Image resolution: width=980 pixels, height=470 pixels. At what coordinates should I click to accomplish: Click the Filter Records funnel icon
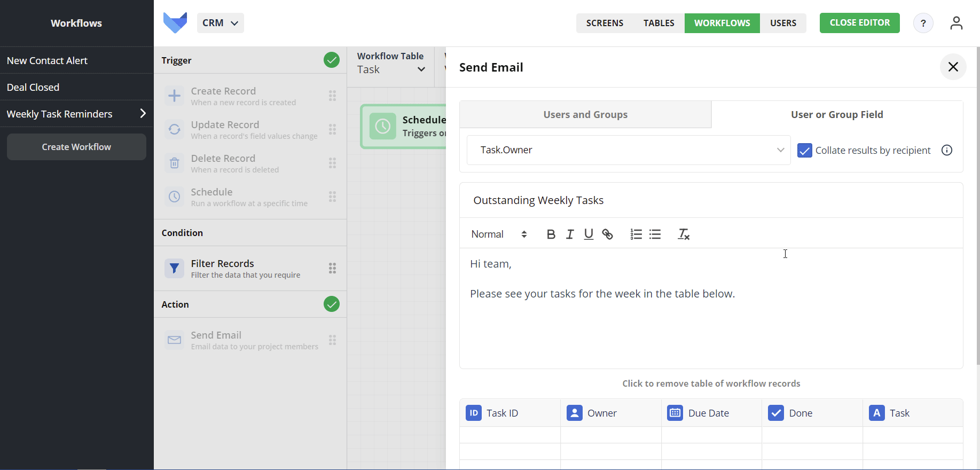pos(174,269)
